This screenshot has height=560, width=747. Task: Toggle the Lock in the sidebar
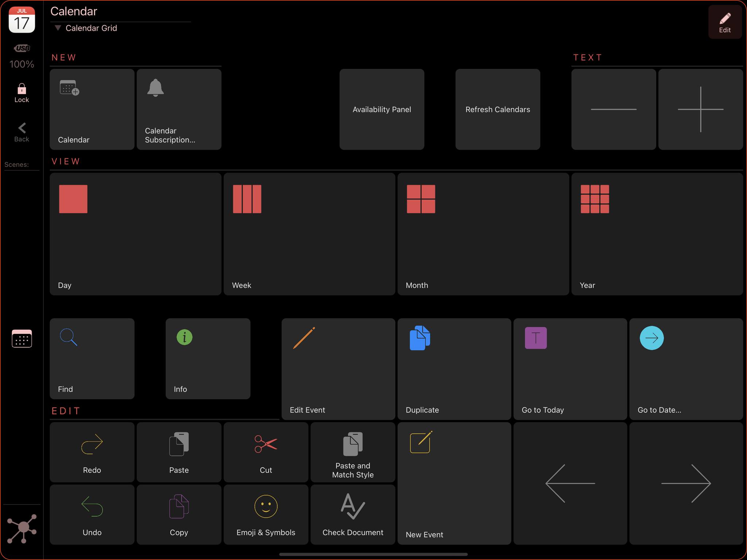coord(22,93)
